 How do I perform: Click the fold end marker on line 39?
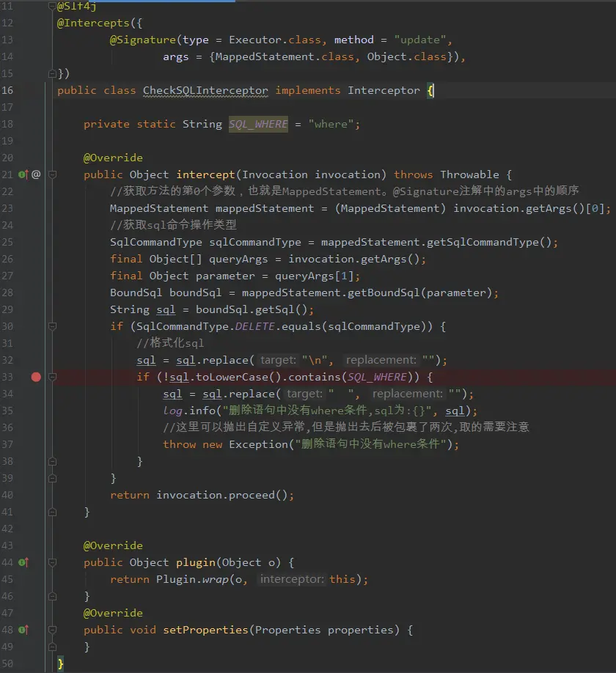coord(52,478)
